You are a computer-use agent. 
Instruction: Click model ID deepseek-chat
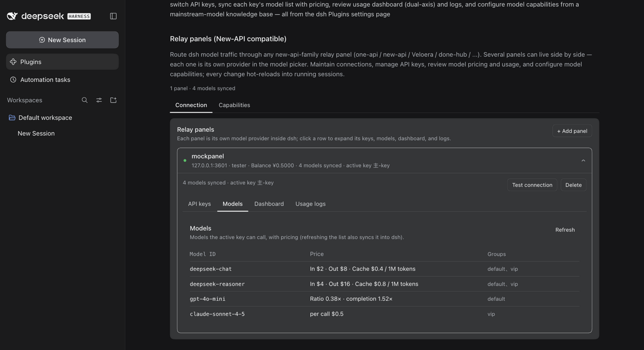[x=211, y=269]
